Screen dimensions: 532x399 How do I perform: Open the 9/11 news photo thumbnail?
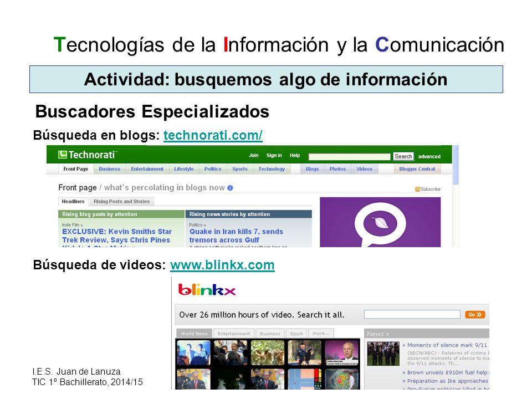383,354
